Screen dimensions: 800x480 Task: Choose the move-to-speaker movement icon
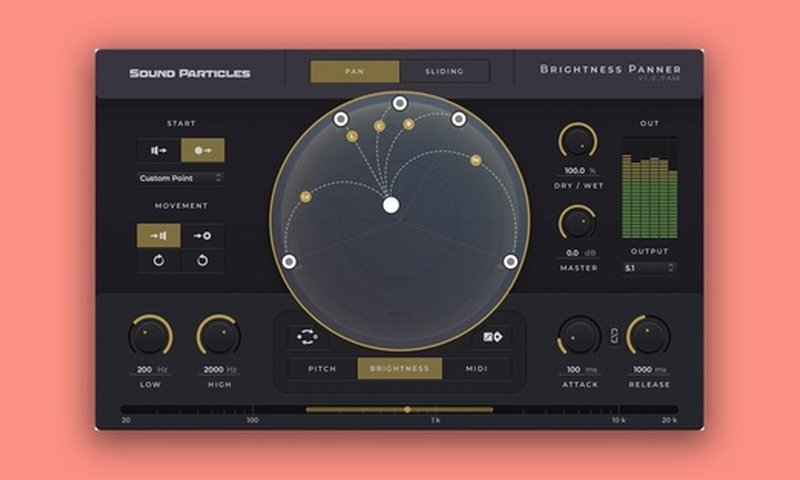click(x=159, y=236)
